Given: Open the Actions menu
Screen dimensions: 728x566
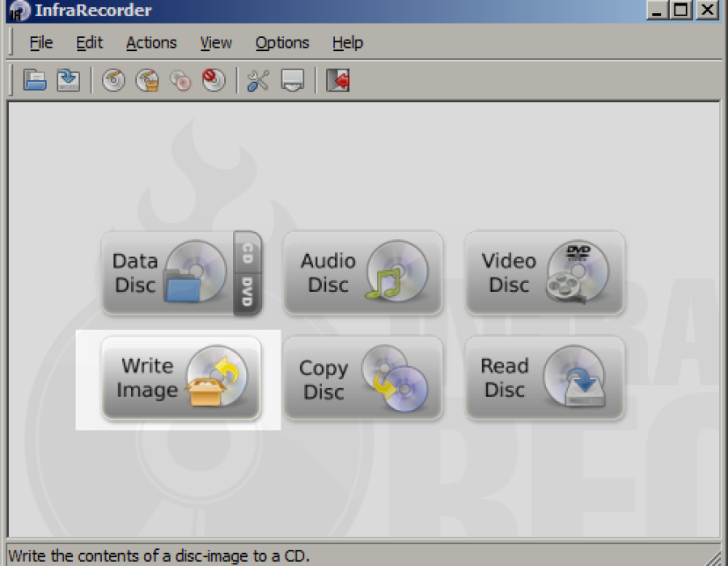Looking at the screenshot, I should 151,43.
